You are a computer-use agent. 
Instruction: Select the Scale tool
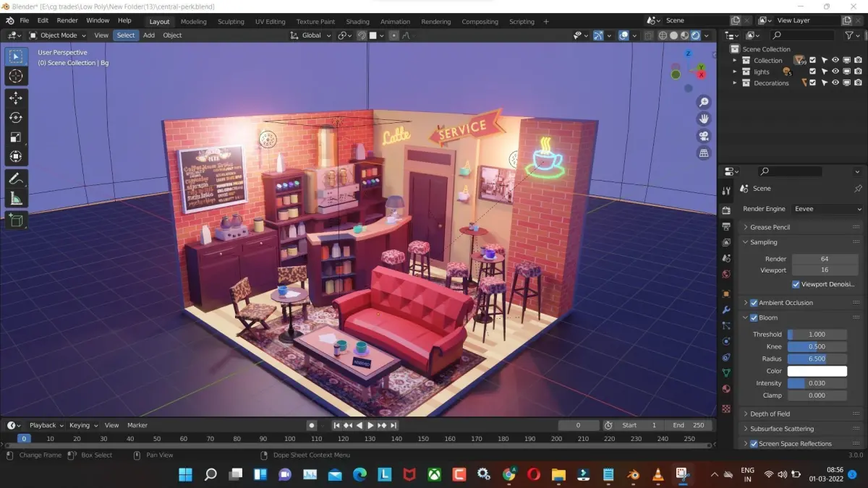[15, 137]
